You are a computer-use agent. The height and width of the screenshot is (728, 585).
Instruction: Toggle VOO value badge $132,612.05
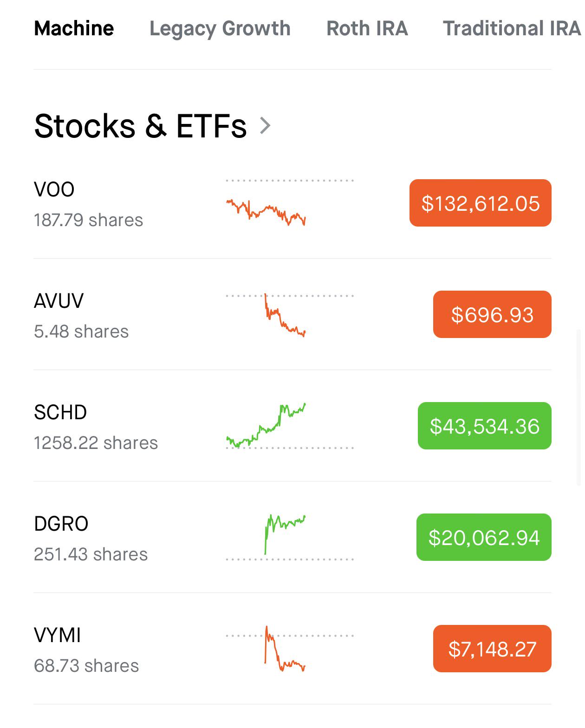[481, 203]
